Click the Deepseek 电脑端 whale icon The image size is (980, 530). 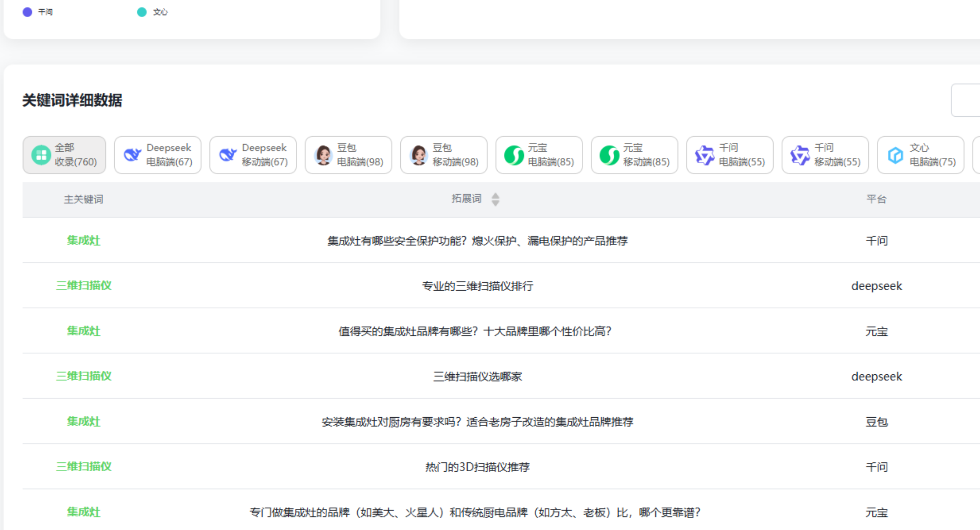point(132,155)
